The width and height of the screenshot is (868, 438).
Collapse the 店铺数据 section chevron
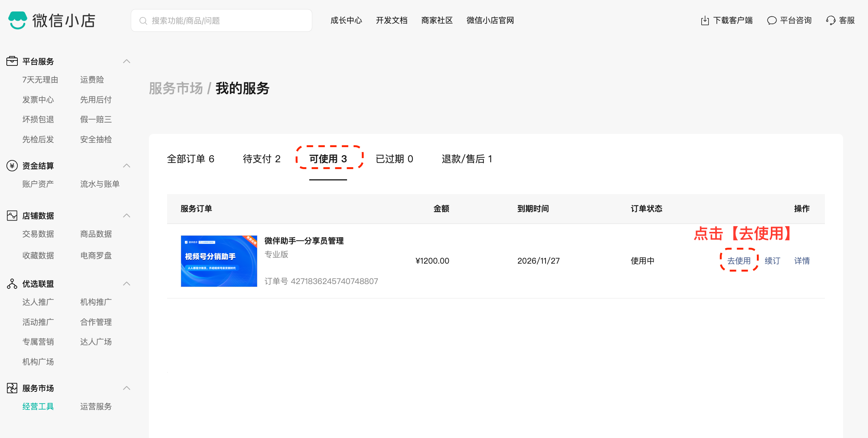127,216
